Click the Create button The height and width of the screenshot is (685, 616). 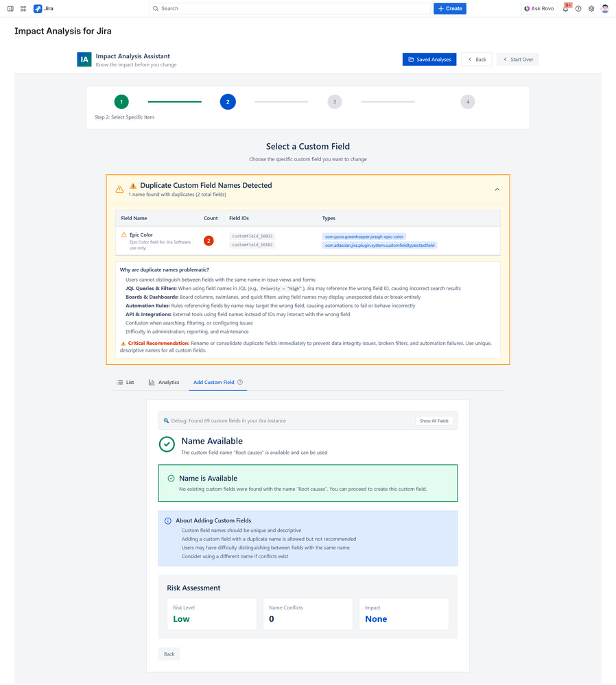click(x=449, y=8)
